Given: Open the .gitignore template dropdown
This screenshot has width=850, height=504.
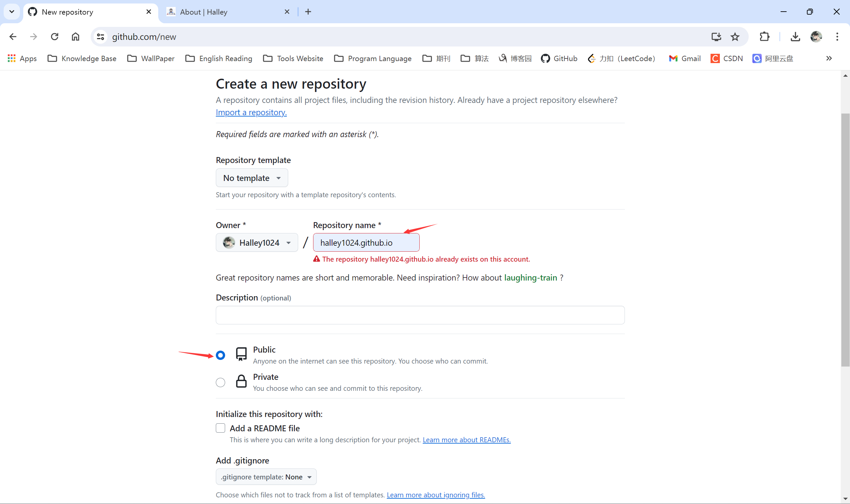Looking at the screenshot, I should click(x=266, y=477).
